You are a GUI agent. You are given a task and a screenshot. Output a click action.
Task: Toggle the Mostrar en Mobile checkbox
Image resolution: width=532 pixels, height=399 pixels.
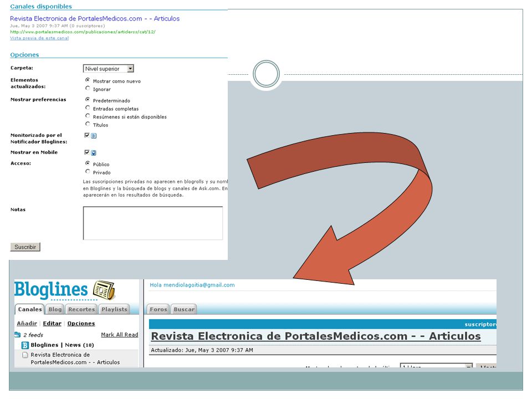(x=87, y=152)
